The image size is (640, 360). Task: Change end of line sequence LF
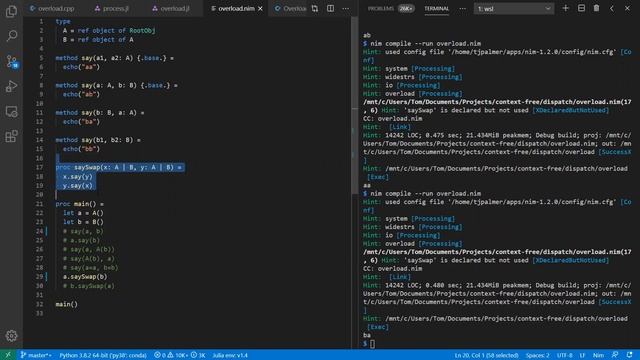coord(582,355)
